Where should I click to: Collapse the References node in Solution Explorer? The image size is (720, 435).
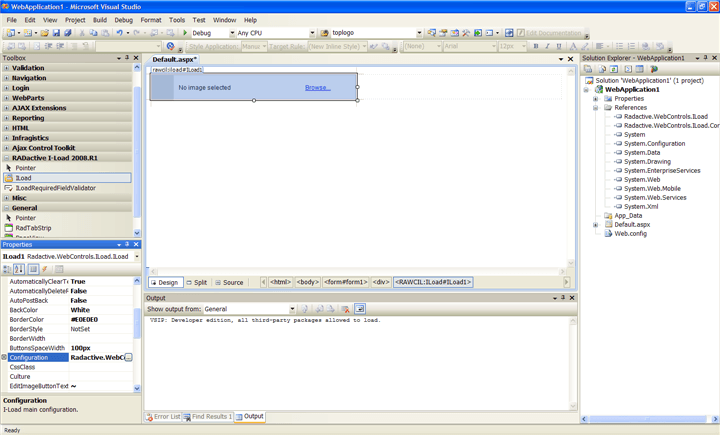click(x=596, y=107)
